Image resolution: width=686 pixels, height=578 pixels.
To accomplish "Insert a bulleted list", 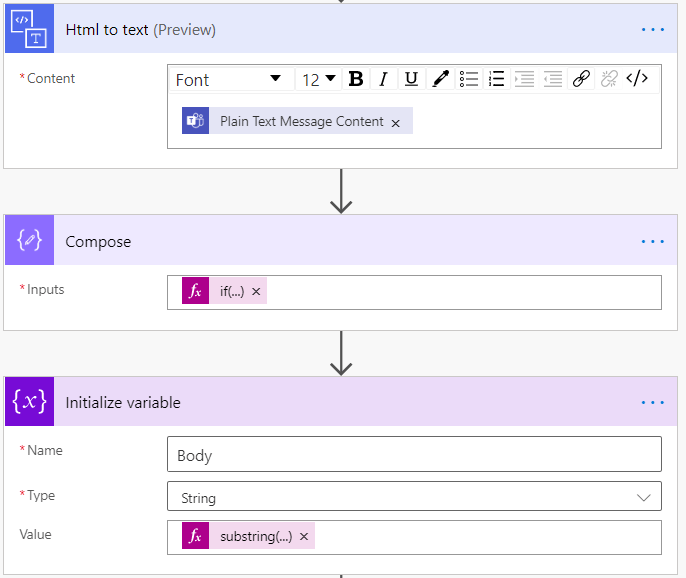I will point(468,80).
